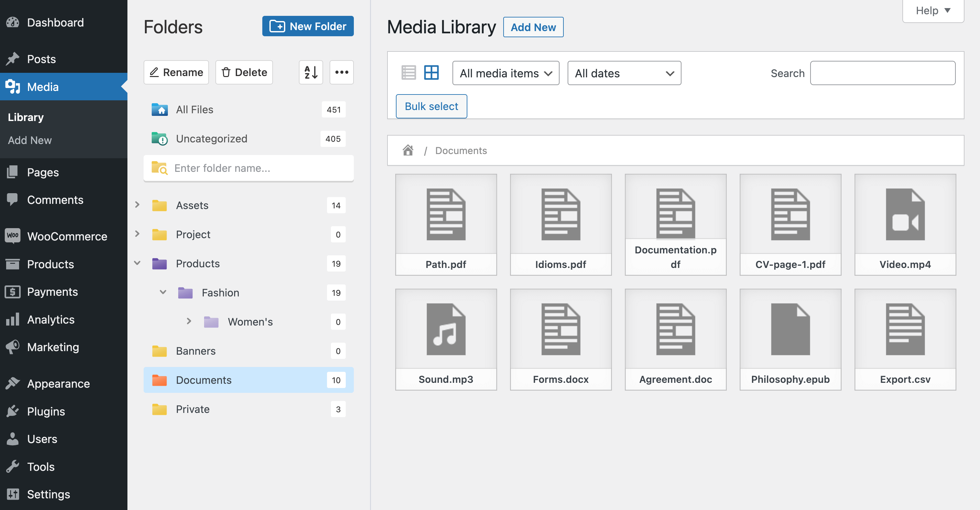This screenshot has width=980, height=510.
Task: Click the orange Documents folder icon
Action: pos(159,380)
